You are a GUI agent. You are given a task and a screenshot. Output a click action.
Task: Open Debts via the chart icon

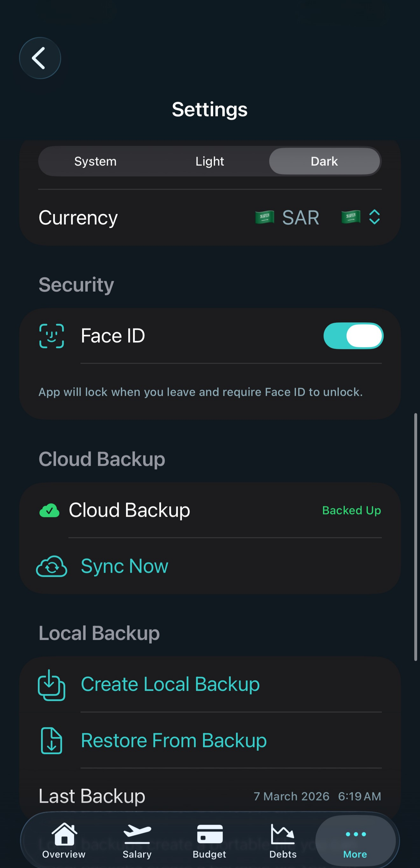point(283,835)
